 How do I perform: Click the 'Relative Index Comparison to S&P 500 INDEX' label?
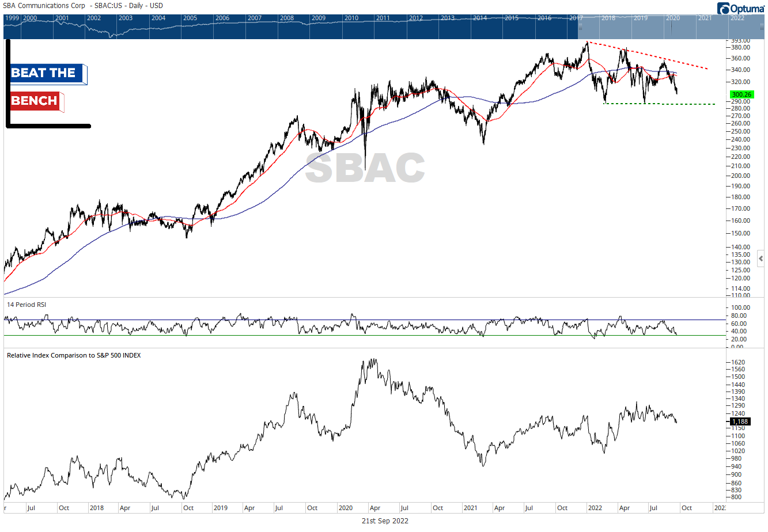tap(74, 355)
